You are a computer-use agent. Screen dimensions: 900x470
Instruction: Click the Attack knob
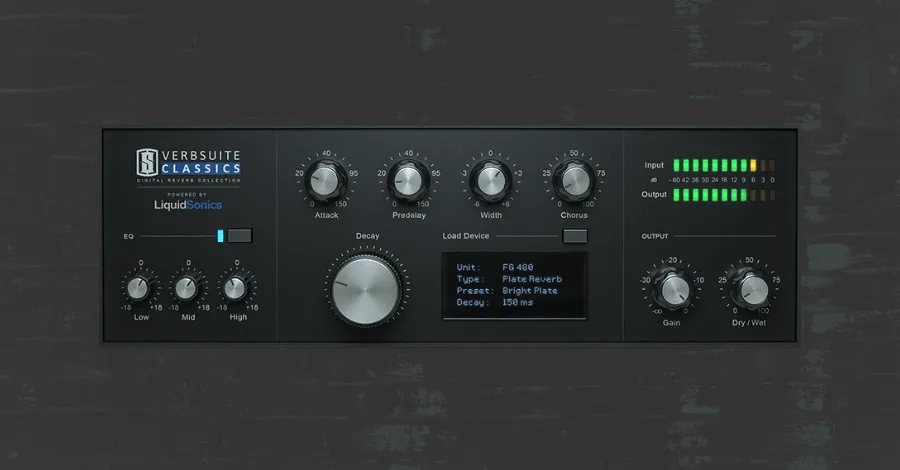(325, 181)
